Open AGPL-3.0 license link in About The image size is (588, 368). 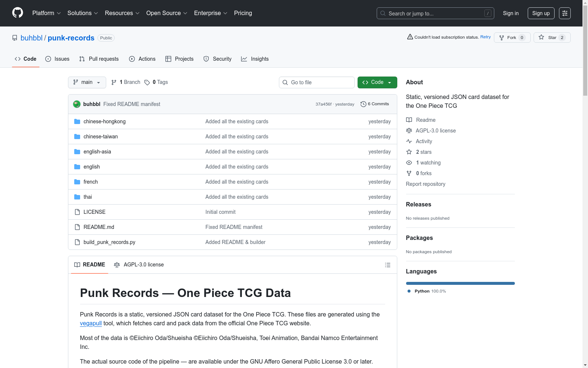point(431,131)
